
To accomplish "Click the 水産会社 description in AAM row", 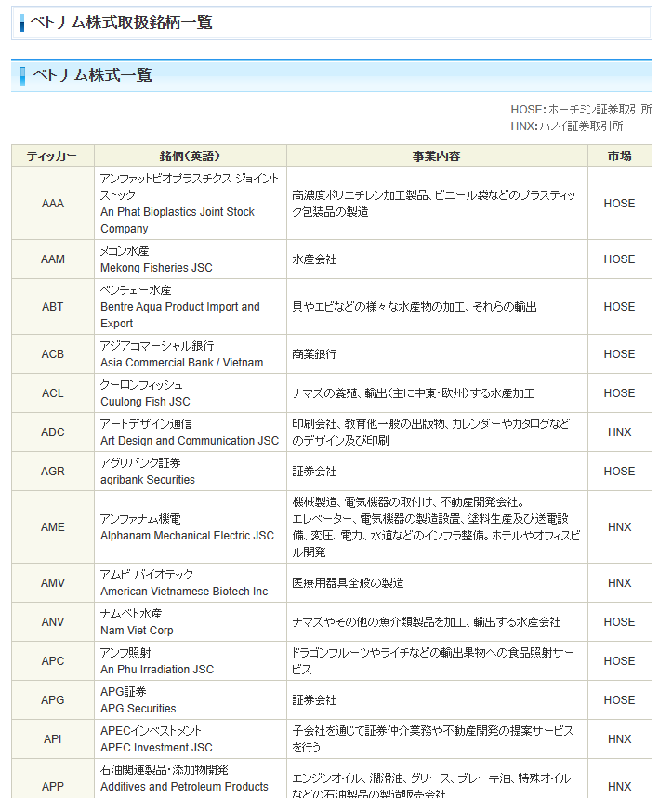I will pos(314,259).
